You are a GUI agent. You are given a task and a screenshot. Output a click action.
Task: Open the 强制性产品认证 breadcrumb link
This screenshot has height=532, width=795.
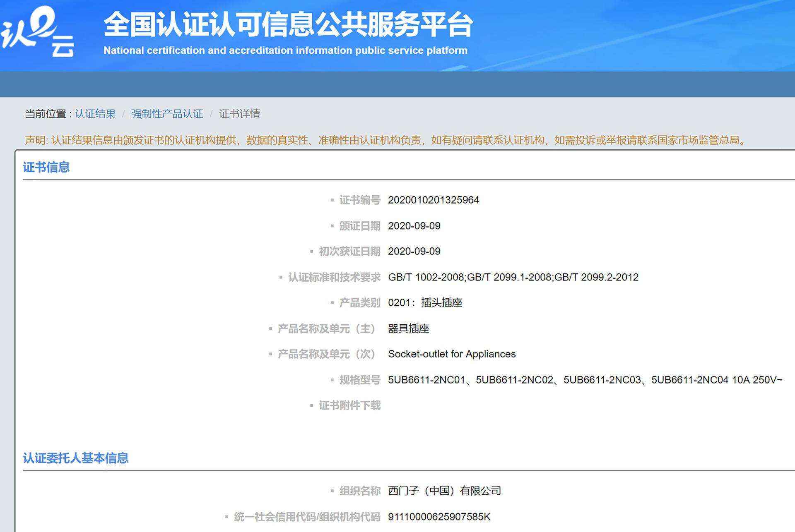click(x=166, y=114)
